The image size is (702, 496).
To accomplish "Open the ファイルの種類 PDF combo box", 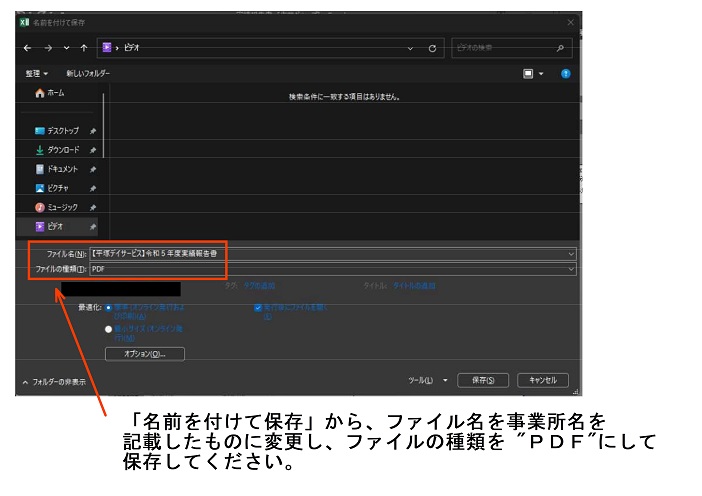I will click(x=333, y=269).
